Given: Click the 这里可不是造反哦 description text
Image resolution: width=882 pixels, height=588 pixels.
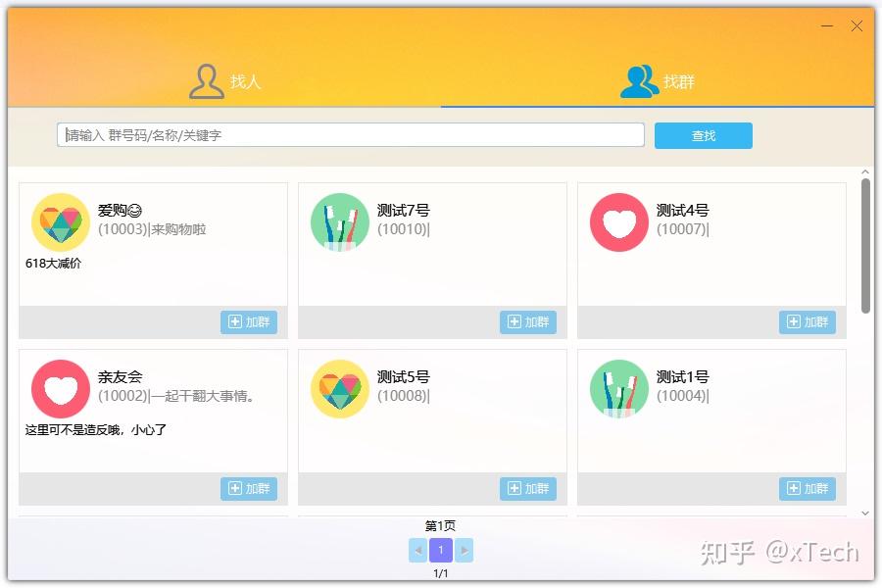Looking at the screenshot, I should coord(96,430).
